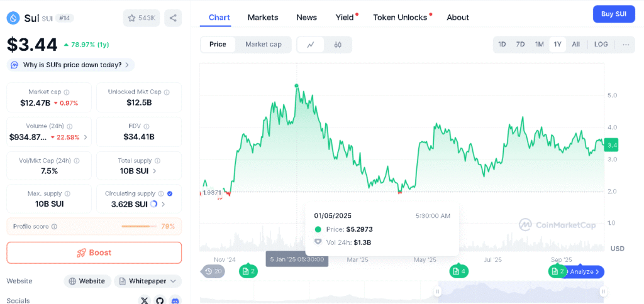Click the chart peak point marker
This screenshot has width=644, height=304.
click(x=297, y=86)
